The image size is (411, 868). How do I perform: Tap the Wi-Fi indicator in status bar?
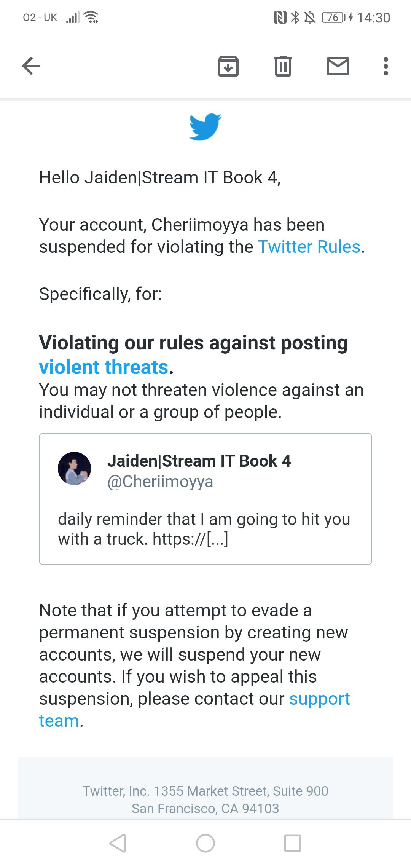[x=91, y=17]
